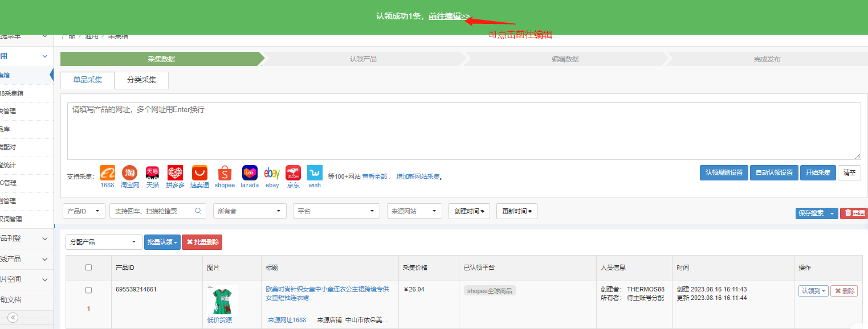Click the AliExpress (速卖通) icon
The width and height of the screenshot is (868, 329).
tap(199, 173)
